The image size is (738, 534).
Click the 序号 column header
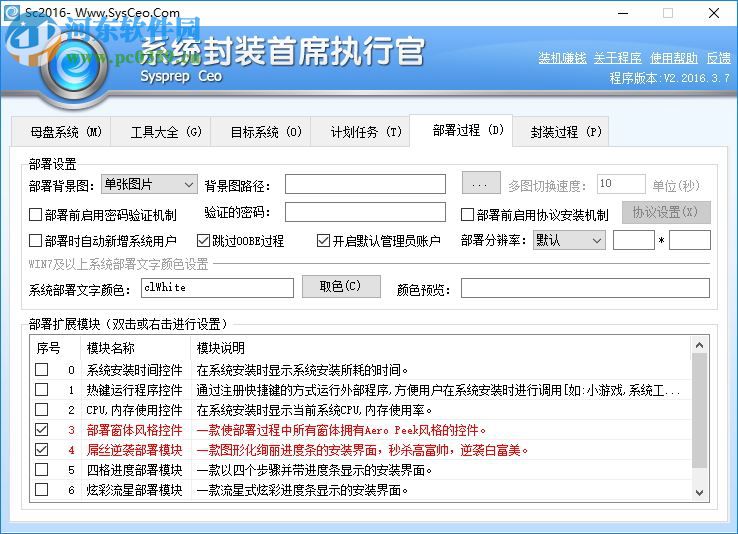(x=55, y=348)
